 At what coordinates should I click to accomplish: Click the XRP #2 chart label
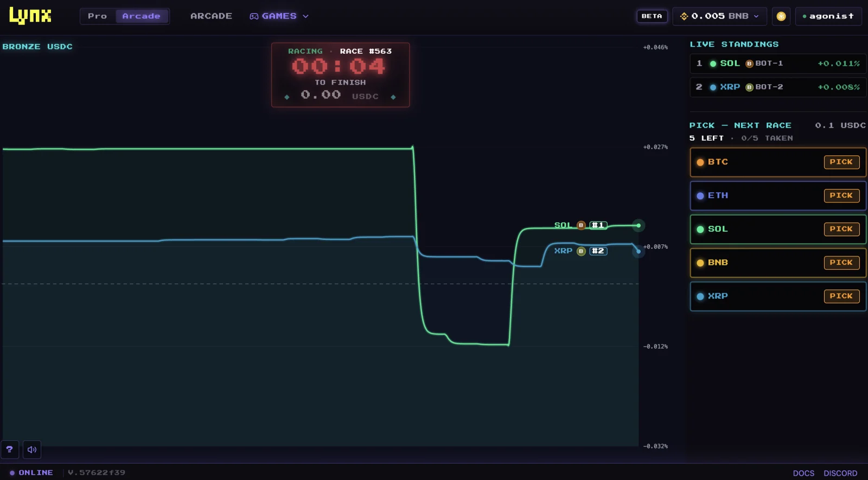(x=580, y=251)
